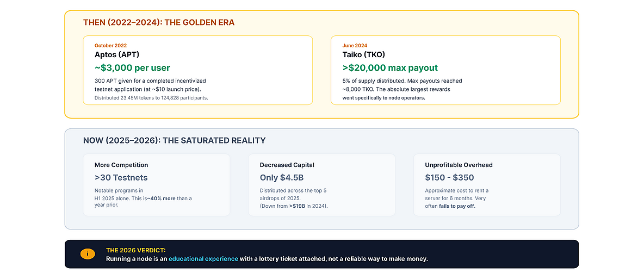
Task: Click THE SATURATED REALITY section heading
Action: point(174,140)
